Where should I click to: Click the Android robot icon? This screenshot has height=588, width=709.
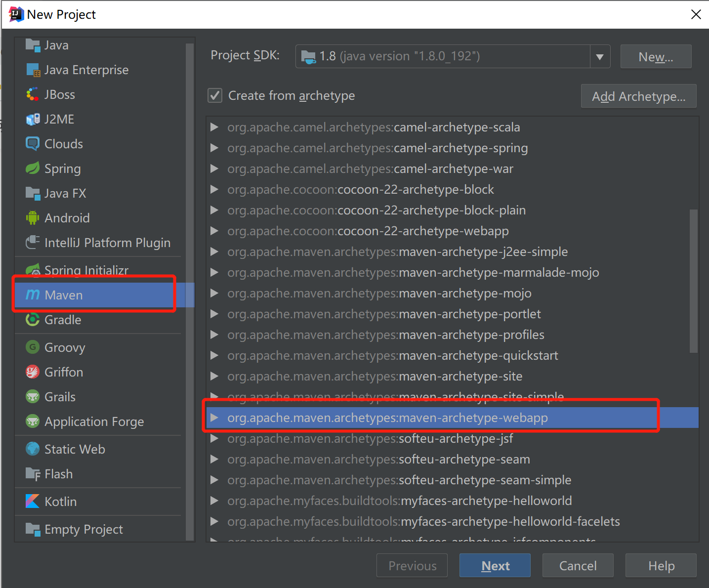point(33,218)
